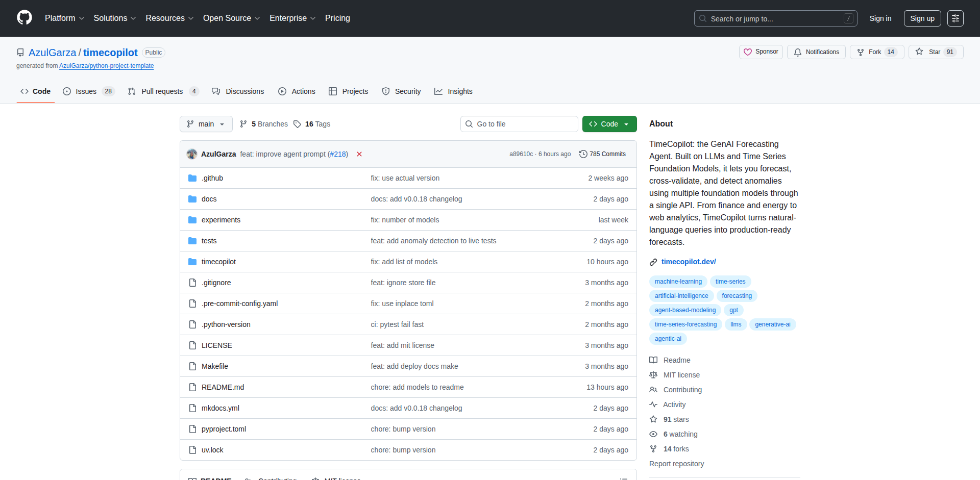Star the timecopilot repository
Viewport: 980px width, 480px height.
(x=935, y=52)
